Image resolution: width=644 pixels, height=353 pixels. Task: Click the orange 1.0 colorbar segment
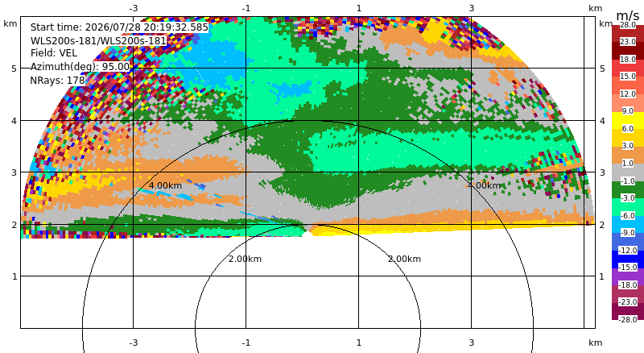(x=628, y=155)
